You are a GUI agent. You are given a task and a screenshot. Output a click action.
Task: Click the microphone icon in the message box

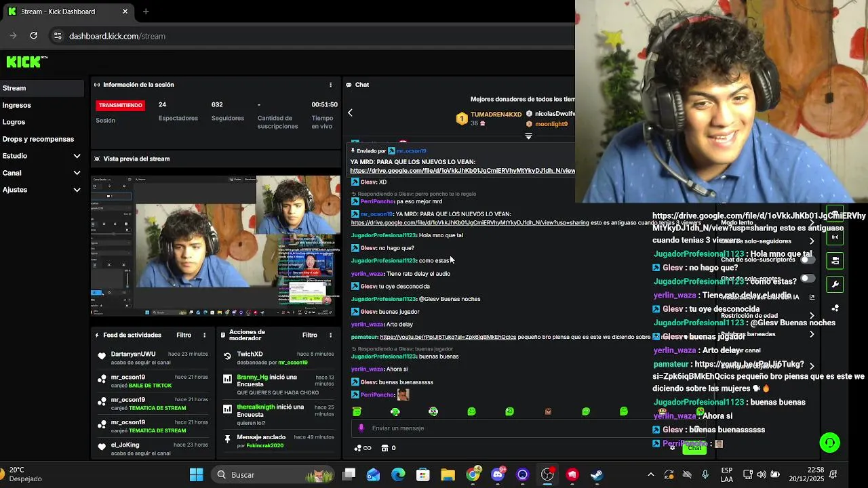[x=361, y=428]
